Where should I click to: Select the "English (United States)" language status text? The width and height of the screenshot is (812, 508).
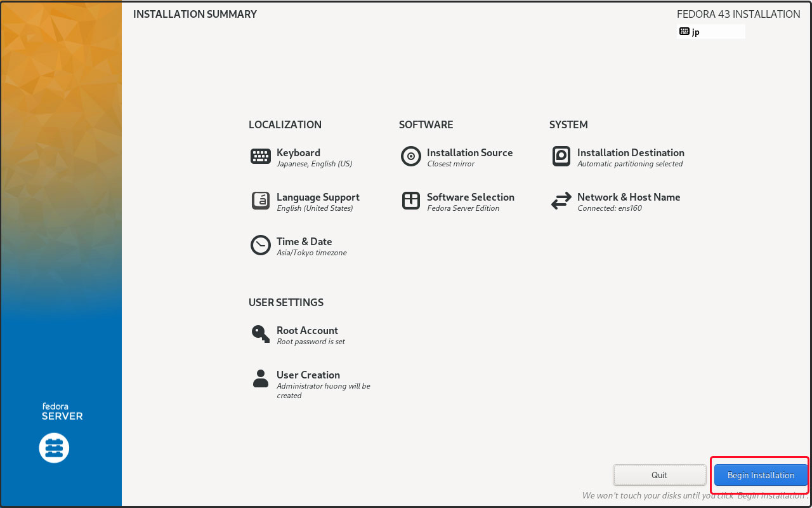click(315, 208)
